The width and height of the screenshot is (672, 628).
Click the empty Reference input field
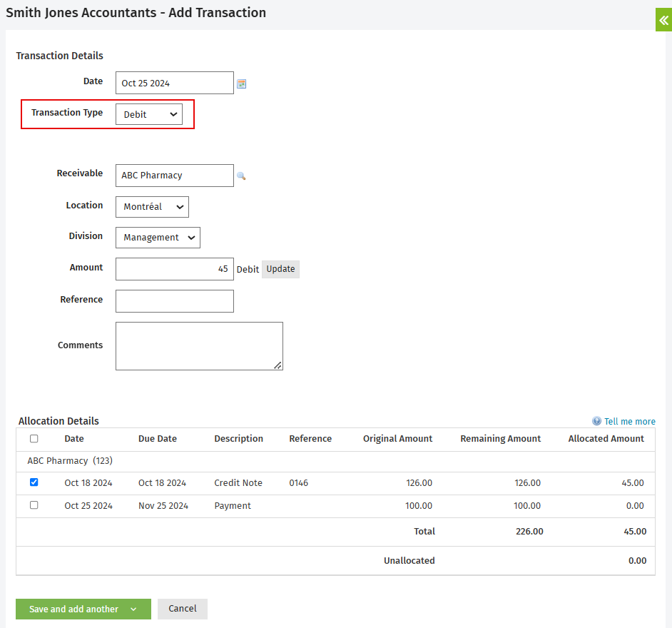[175, 301]
